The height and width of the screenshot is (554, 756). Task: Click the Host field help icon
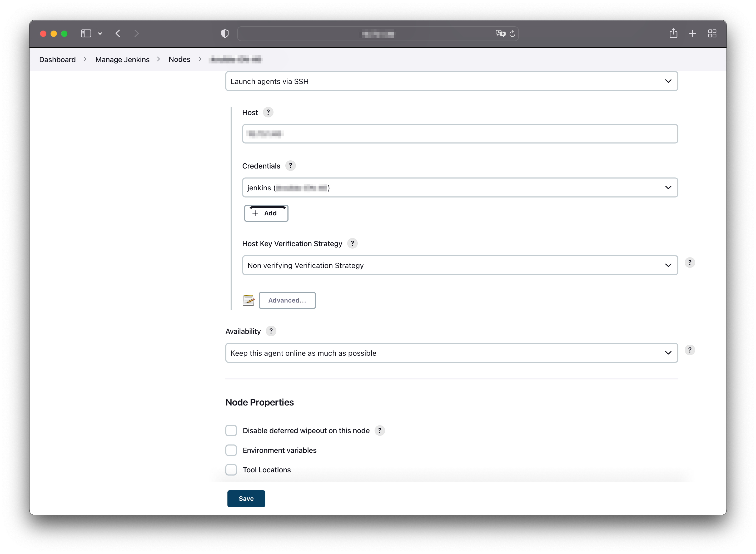point(268,112)
